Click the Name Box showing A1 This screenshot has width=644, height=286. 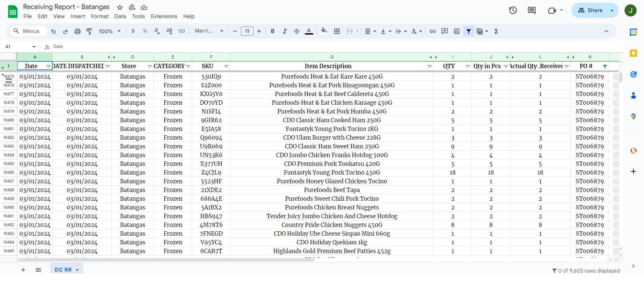pyautogui.click(x=20, y=47)
